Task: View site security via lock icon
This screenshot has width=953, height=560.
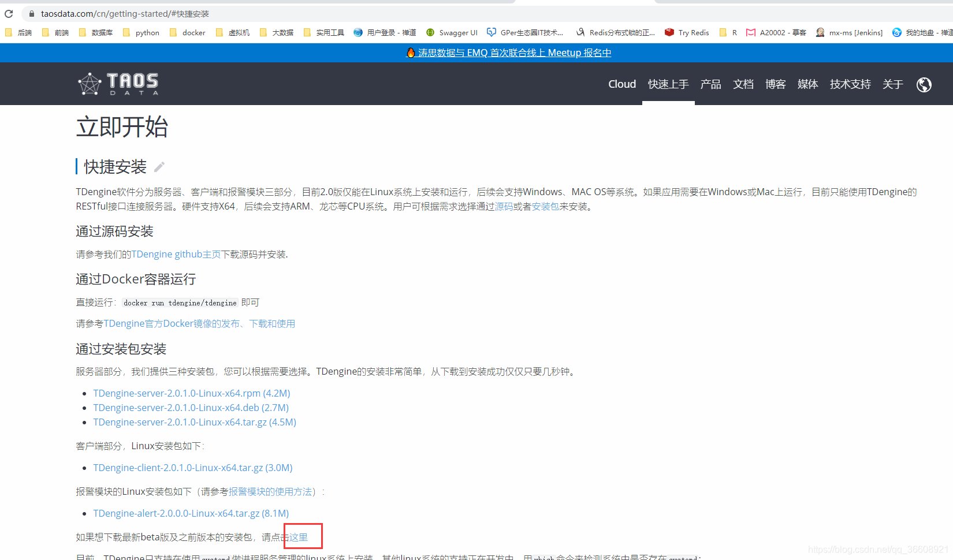Action: [31, 13]
